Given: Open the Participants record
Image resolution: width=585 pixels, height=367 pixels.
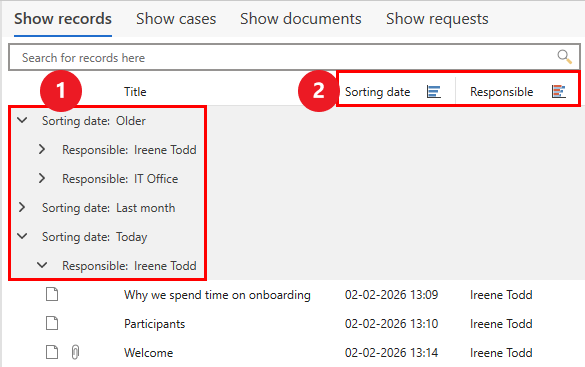Looking at the screenshot, I should [154, 324].
